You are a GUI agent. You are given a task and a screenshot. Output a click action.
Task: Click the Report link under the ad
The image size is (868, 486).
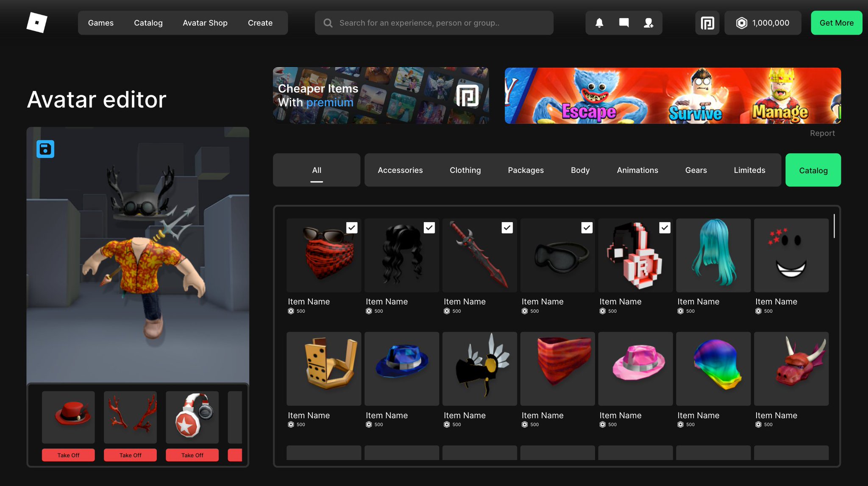pyautogui.click(x=822, y=133)
